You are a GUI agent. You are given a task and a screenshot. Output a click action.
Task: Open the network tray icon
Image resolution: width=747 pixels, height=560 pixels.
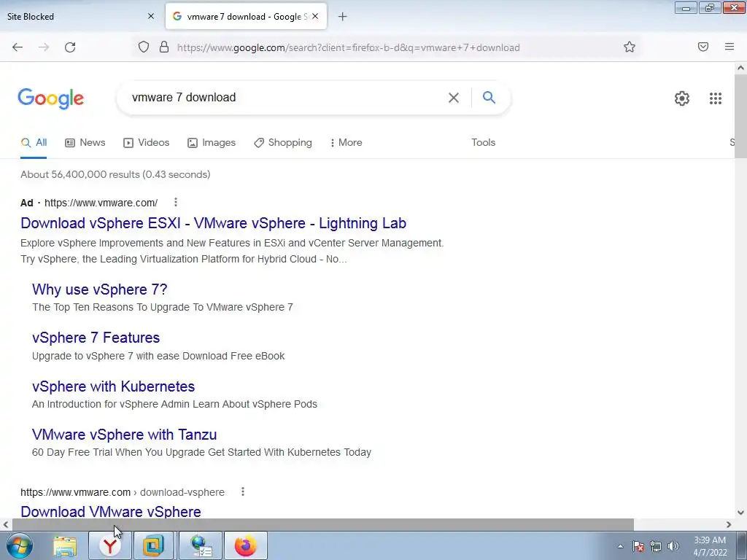point(656,546)
